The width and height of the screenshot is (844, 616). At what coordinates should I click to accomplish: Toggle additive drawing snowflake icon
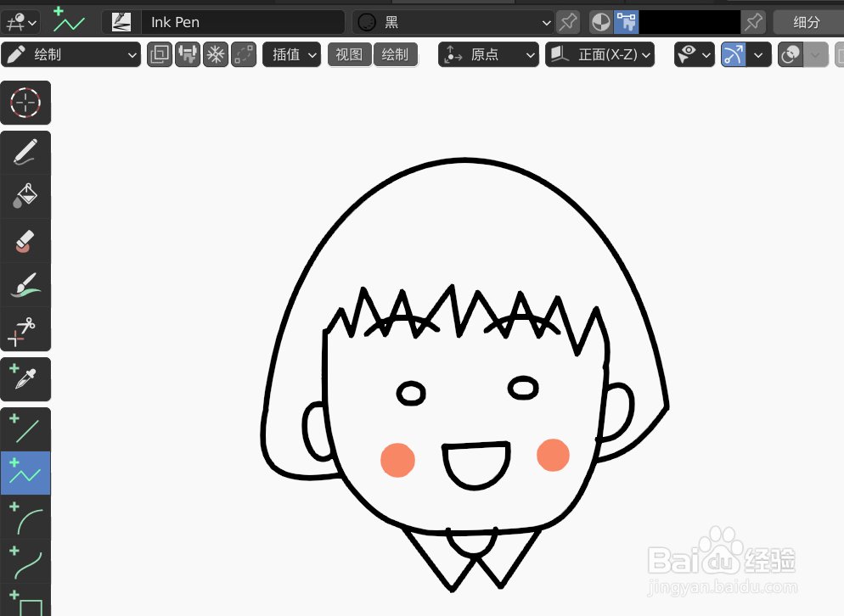pyautogui.click(x=216, y=54)
